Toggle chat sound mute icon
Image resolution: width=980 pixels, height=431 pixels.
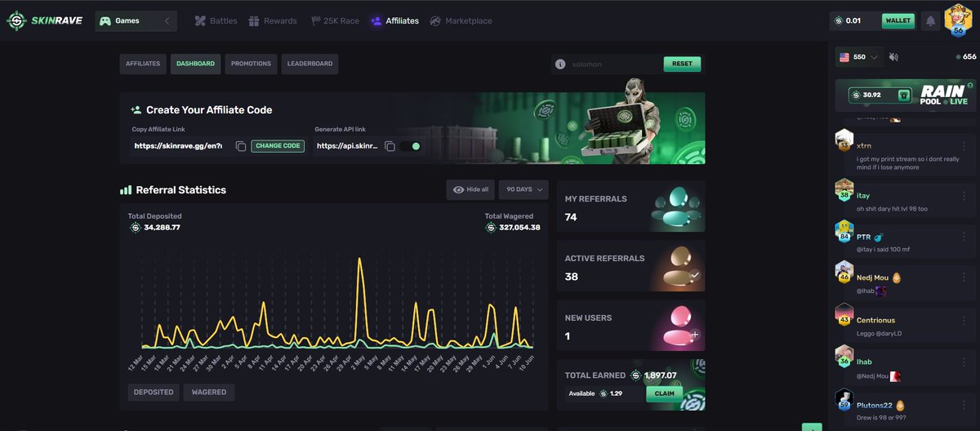tap(893, 57)
